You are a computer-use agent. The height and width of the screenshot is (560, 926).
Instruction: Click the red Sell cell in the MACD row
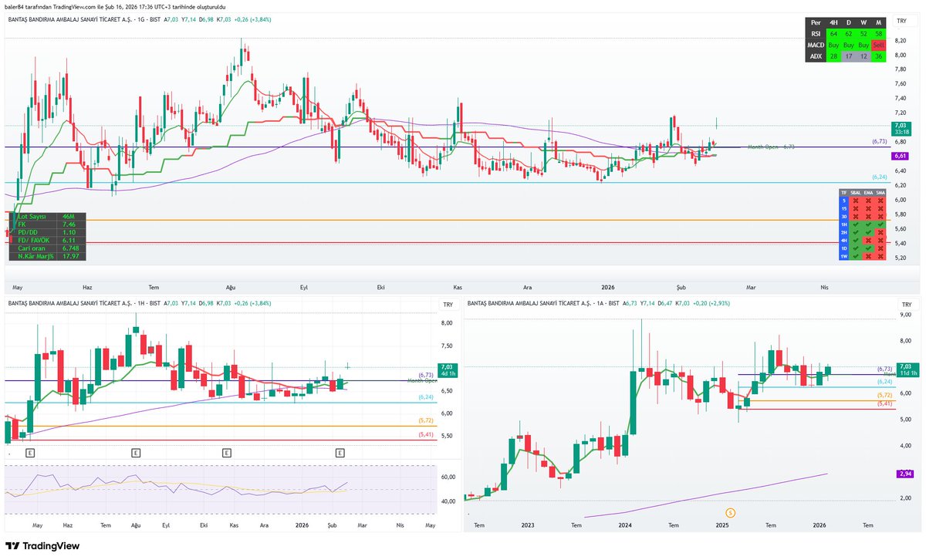pyautogui.click(x=878, y=45)
